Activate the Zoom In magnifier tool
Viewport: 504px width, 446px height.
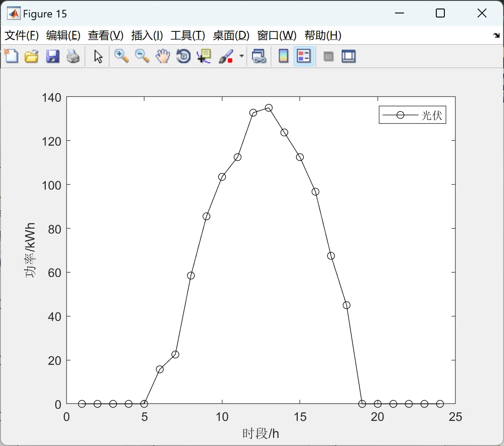click(121, 56)
